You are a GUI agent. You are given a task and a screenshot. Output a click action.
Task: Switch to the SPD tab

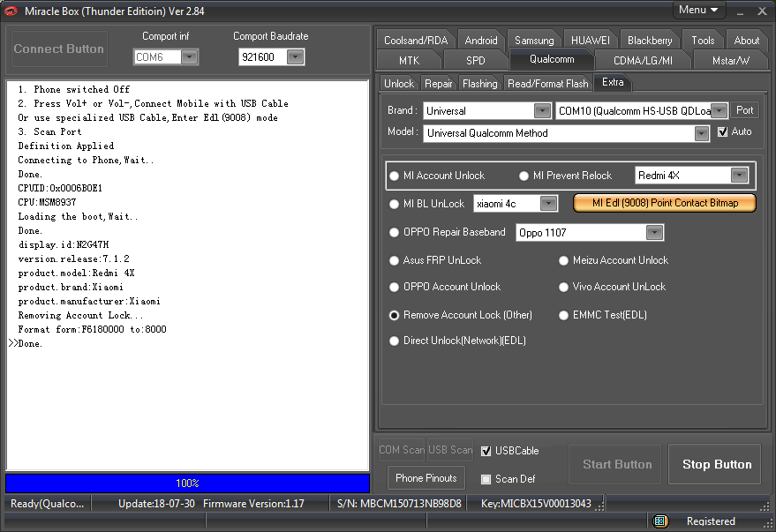[x=476, y=60]
